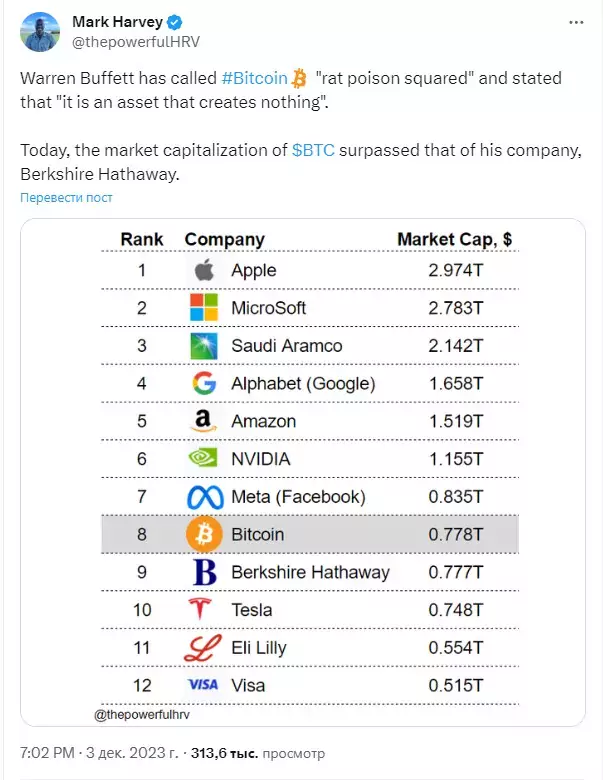Click the Mark Harvey display name

(117, 22)
